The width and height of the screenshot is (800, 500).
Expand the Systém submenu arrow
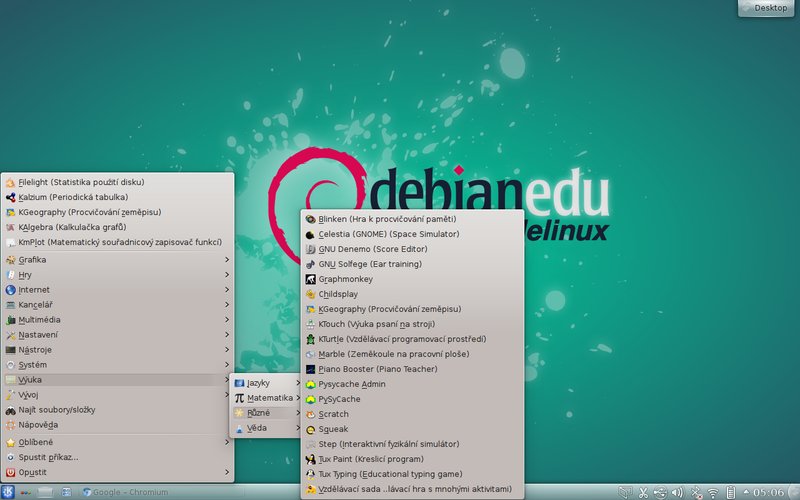coord(227,365)
